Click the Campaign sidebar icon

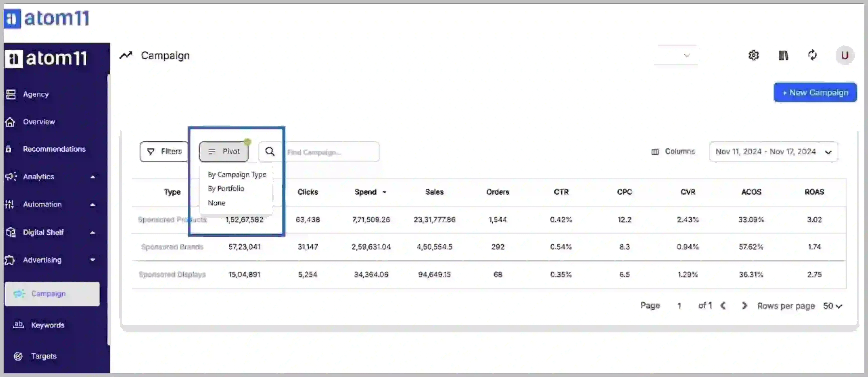pyautogui.click(x=19, y=294)
